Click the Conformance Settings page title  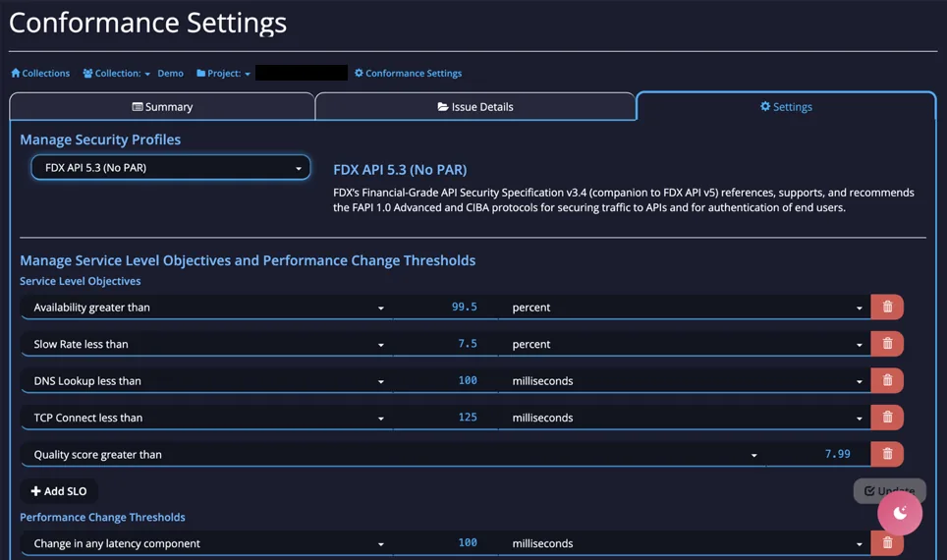coord(147,23)
